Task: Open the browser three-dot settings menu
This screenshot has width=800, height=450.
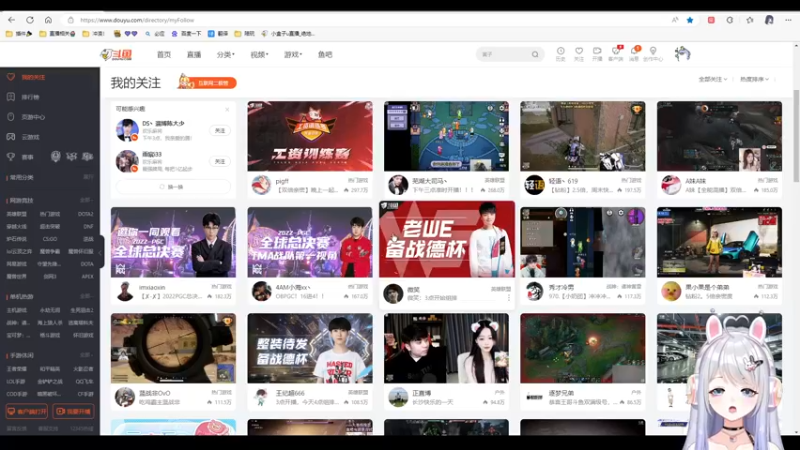Action: click(788, 20)
